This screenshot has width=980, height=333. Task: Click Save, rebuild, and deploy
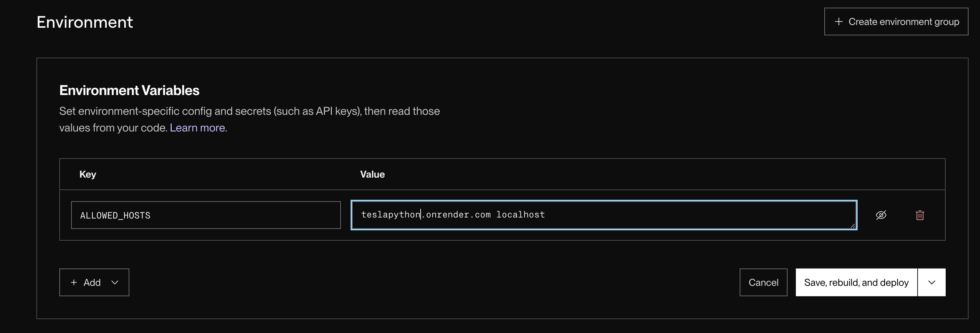(x=856, y=282)
